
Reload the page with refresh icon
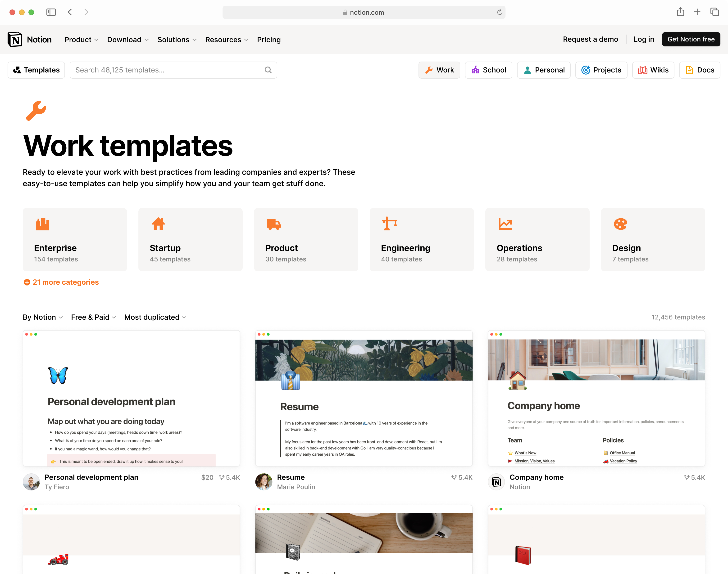click(500, 13)
